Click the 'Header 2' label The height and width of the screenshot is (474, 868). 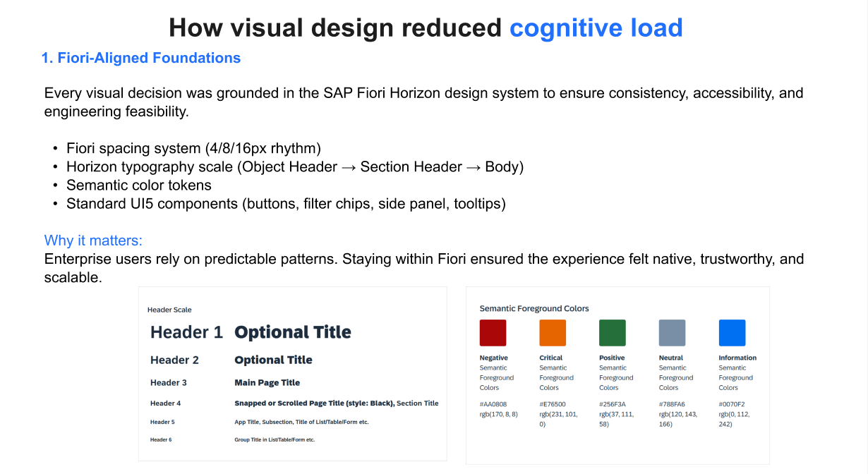click(174, 360)
